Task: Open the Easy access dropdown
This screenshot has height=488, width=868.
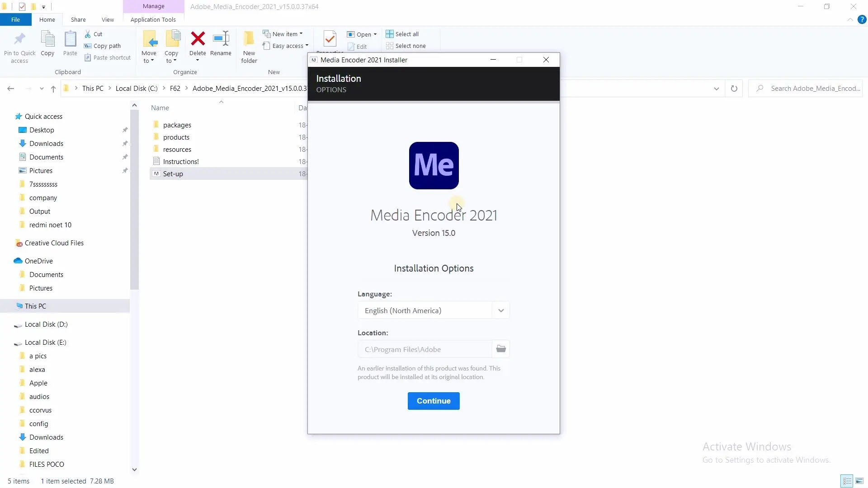Action: (307, 46)
